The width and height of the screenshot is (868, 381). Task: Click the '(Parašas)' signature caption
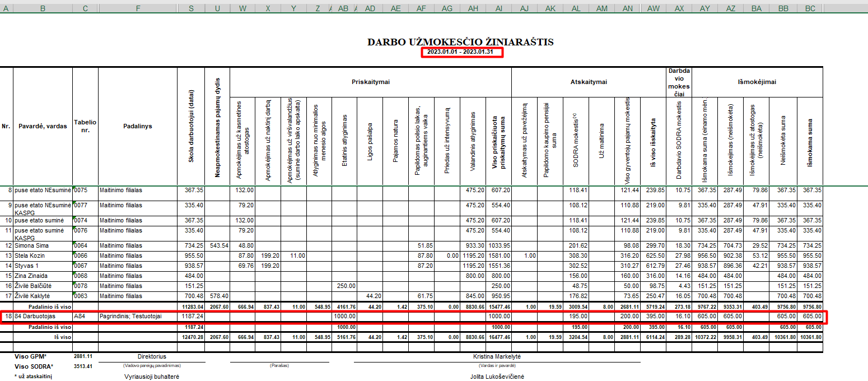pyautogui.click(x=279, y=366)
